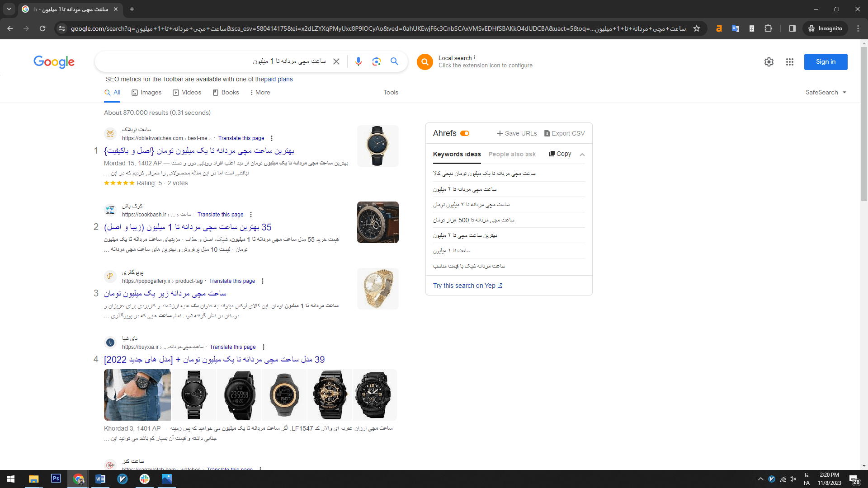Start voice search with the microphone icon
Viewport: 868px width, 488px height.
pyautogui.click(x=359, y=61)
